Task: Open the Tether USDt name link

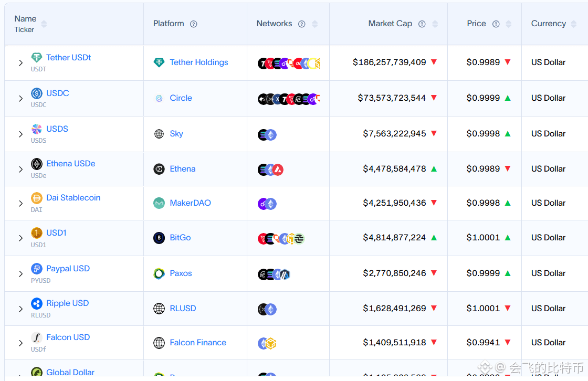Action: click(69, 57)
